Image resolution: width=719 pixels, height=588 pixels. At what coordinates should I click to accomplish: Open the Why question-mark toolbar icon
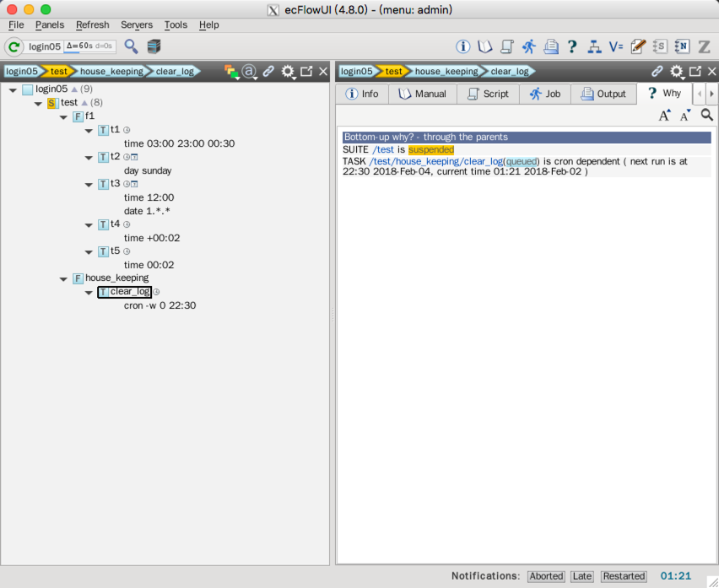pos(572,46)
